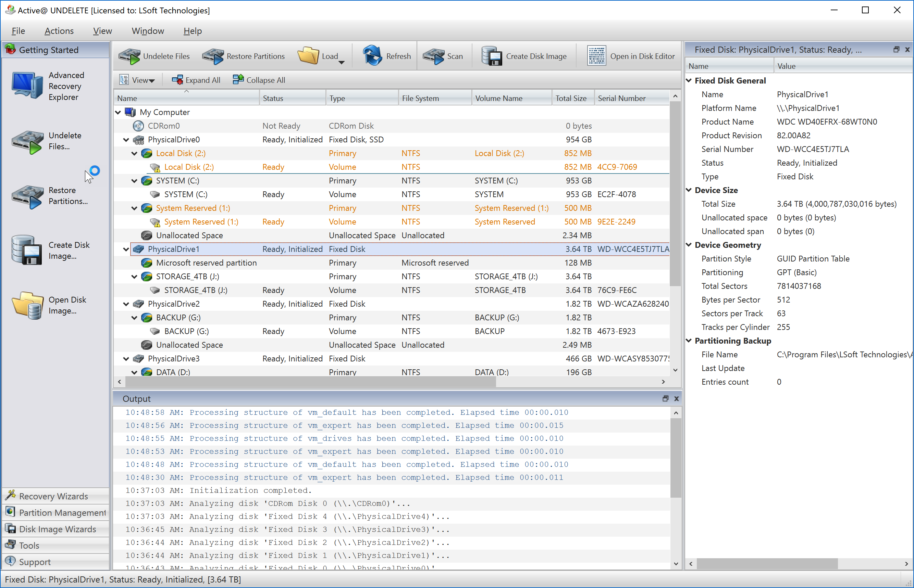Open the View menu
The height and width of the screenshot is (588, 914).
click(102, 30)
